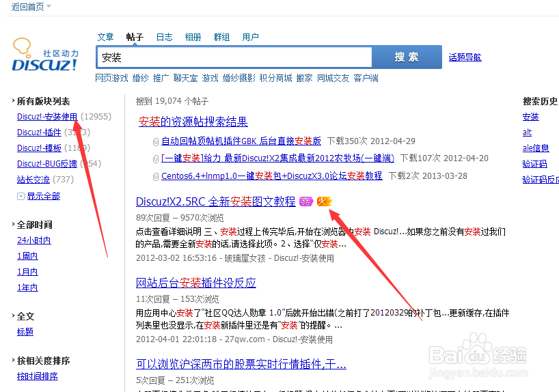559x392 pixels.
Task: Search hot keyword 婚纱摄影
Action: click(239, 78)
